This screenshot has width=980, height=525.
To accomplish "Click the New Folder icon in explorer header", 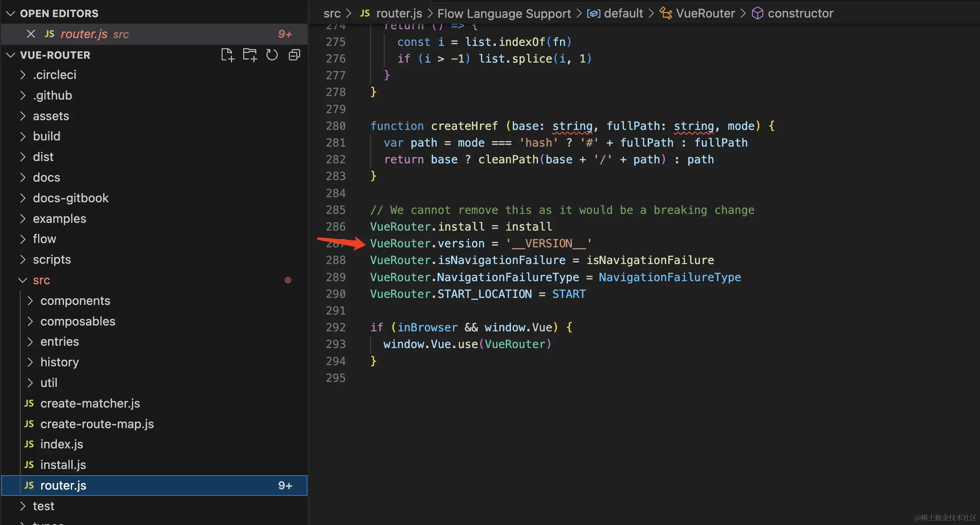I will [x=250, y=55].
